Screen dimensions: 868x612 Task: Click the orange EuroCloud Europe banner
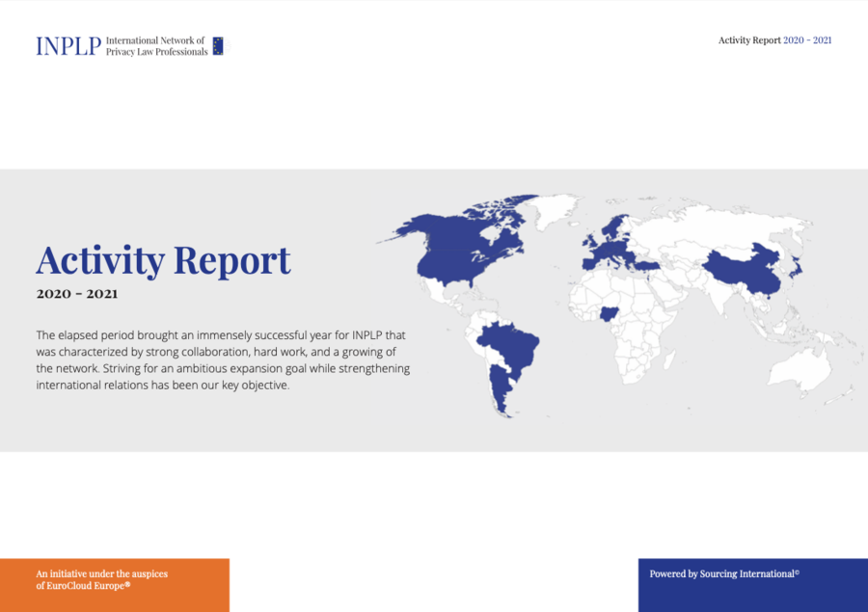(115, 585)
